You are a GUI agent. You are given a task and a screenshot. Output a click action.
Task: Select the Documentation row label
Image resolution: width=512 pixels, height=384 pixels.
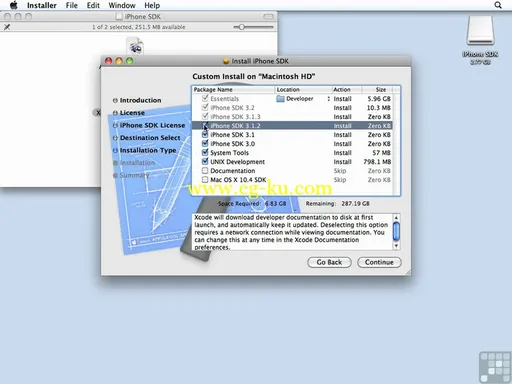tap(233, 171)
